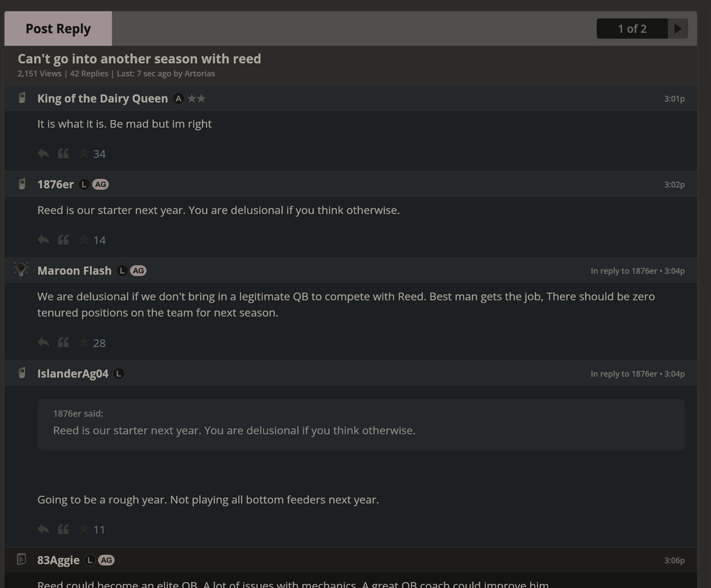
Task: Click the Post Reply button
Action: tap(58, 28)
